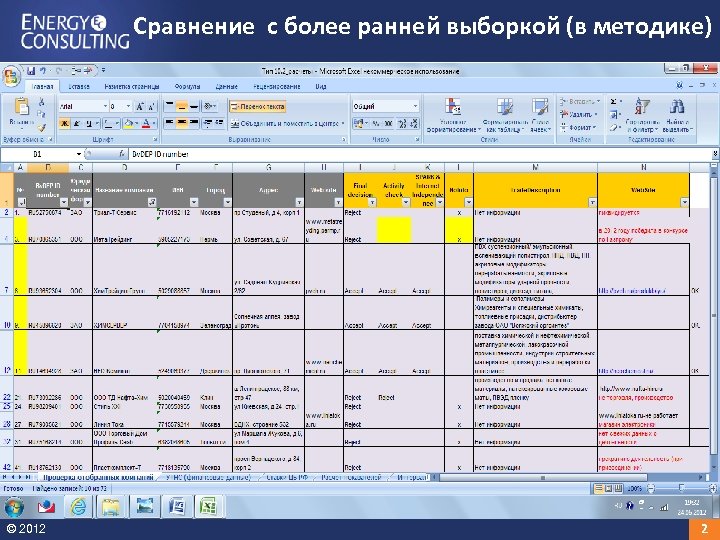
Task: Click 'Вставить' in the Cells group
Action: (x=580, y=101)
